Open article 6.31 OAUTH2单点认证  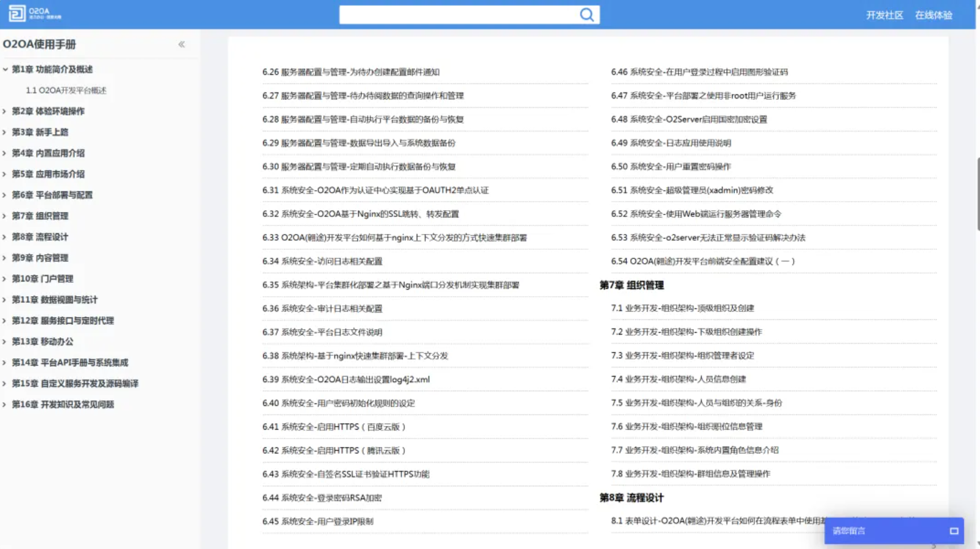pyautogui.click(x=375, y=190)
